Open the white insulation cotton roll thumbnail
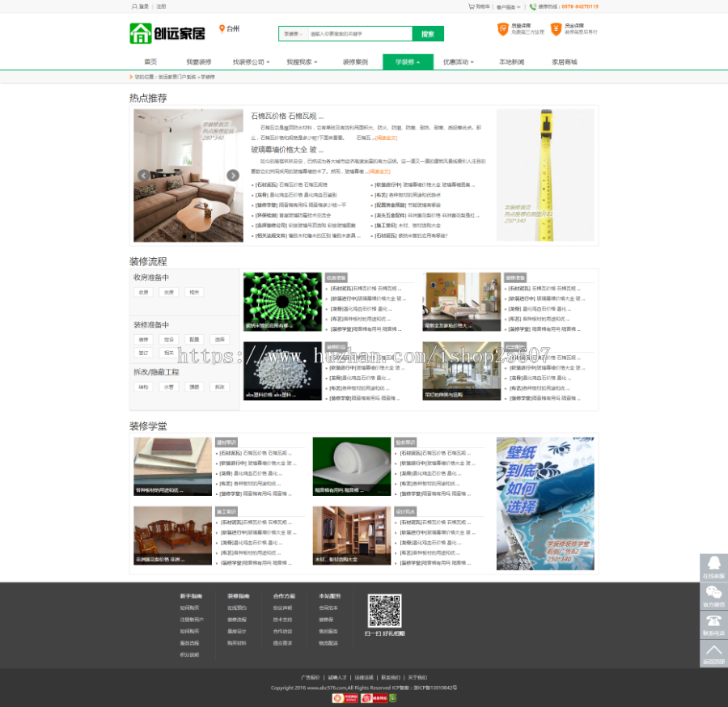728x707 pixels. (352, 466)
